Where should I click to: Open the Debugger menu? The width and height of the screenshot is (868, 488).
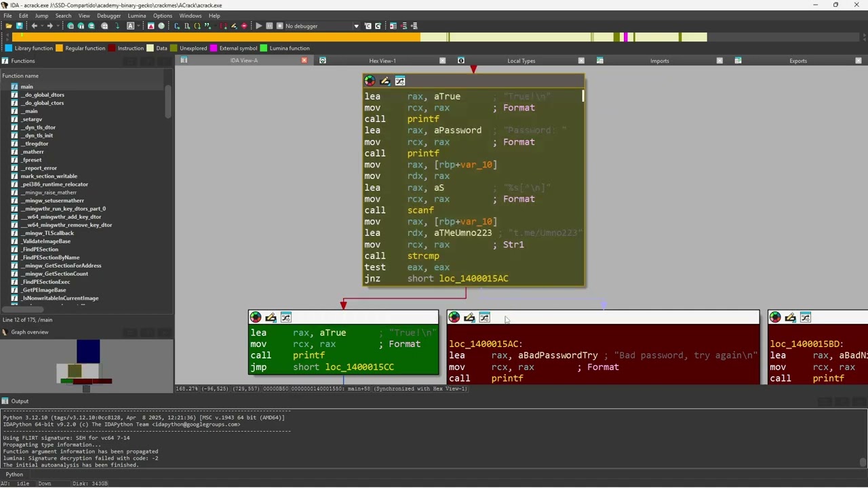pyautogui.click(x=108, y=16)
